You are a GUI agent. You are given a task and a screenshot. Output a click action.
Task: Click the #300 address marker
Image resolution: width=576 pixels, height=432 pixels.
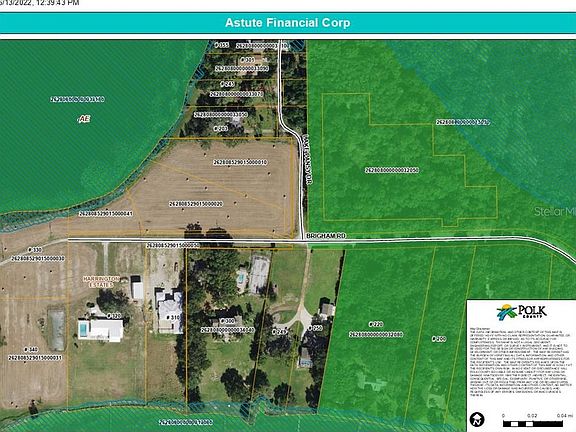point(227,321)
